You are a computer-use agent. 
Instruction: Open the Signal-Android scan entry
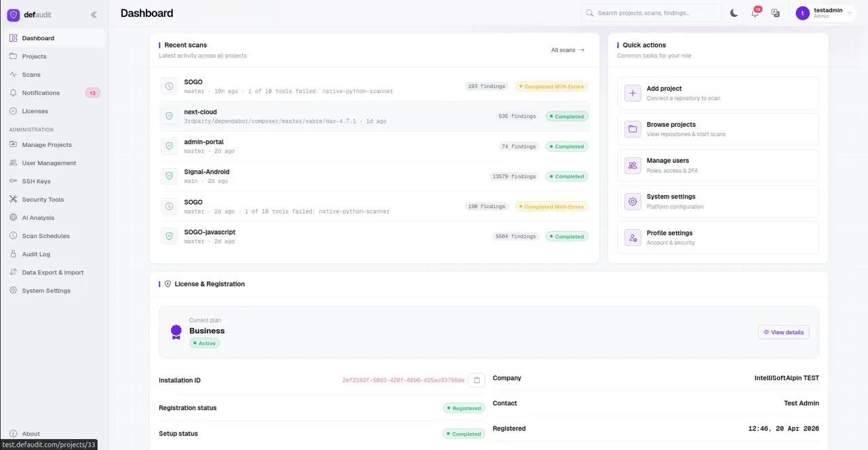point(374,176)
